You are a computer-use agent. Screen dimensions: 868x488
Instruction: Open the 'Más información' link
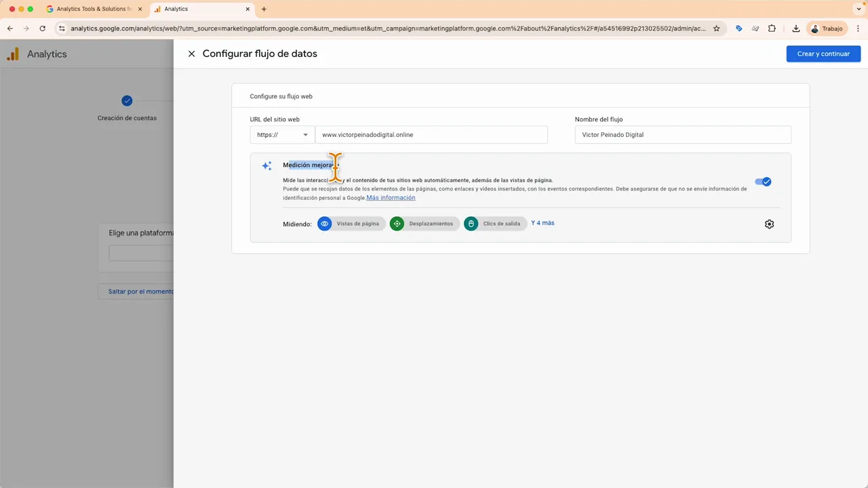coord(391,197)
